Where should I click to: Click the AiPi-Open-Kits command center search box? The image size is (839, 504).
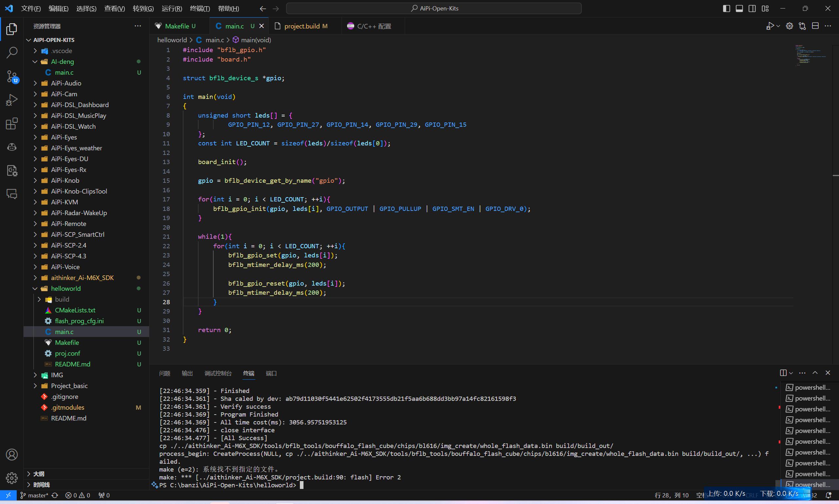click(434, 9)
